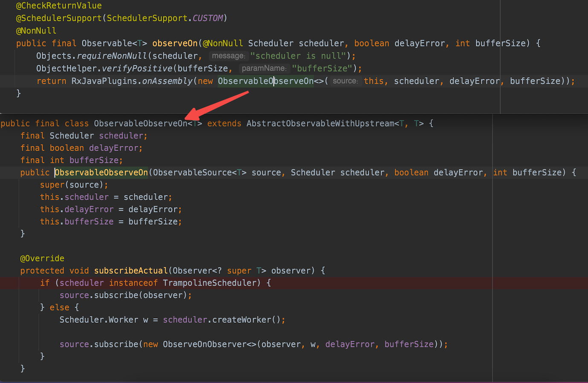Click the paramName: inlay parameter hint
This screenshot has height=383, width=588.
coord(264,68)
